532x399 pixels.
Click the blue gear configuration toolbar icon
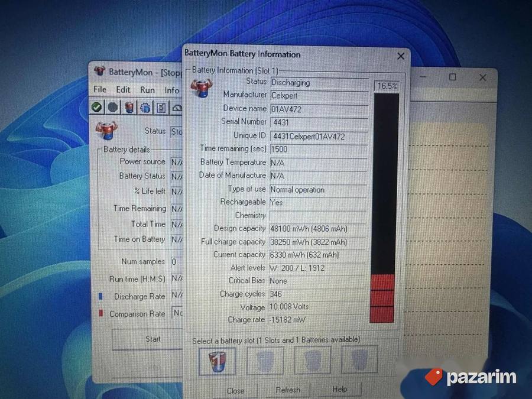click(145, 108)
